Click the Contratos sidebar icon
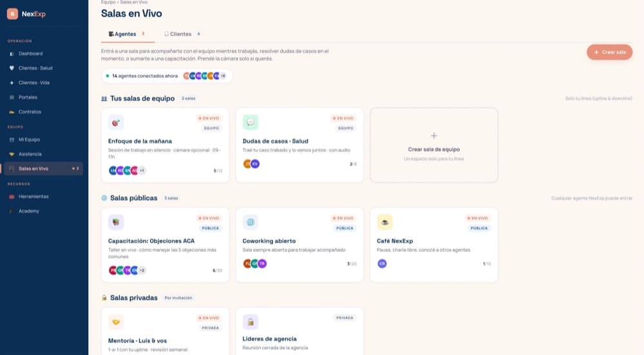The width and height of the screenshot is (644, 355). tap(12, 112)
